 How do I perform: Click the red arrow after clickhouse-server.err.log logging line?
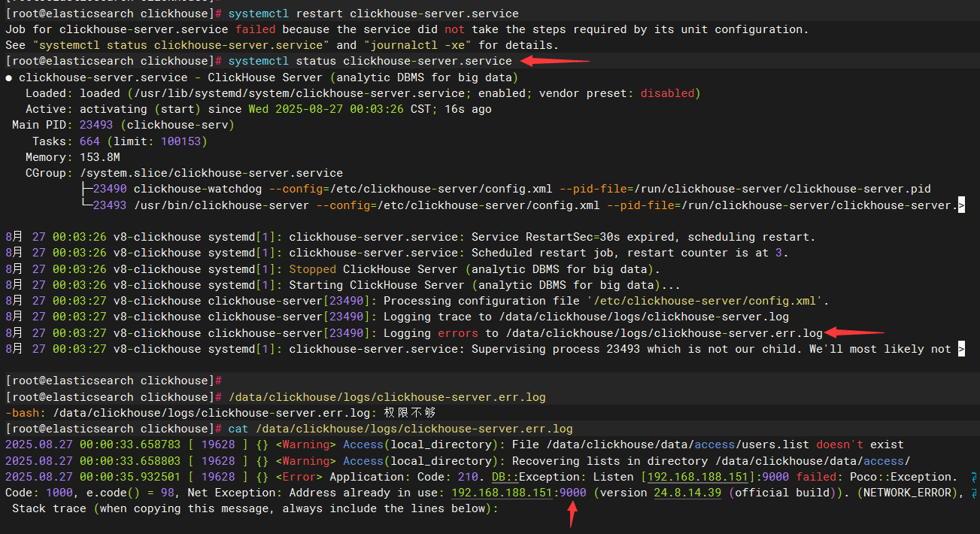854,332
